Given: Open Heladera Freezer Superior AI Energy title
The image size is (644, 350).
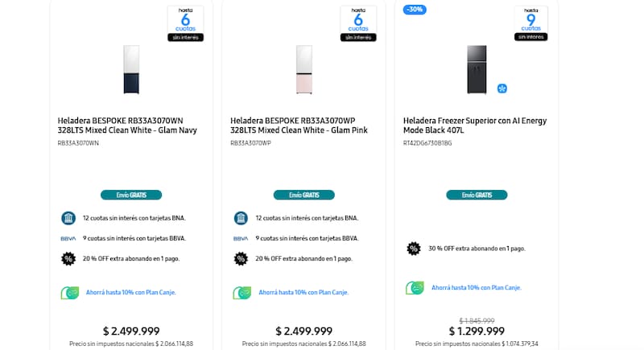Looking at the screenshot, I should [x=474, y=126].
